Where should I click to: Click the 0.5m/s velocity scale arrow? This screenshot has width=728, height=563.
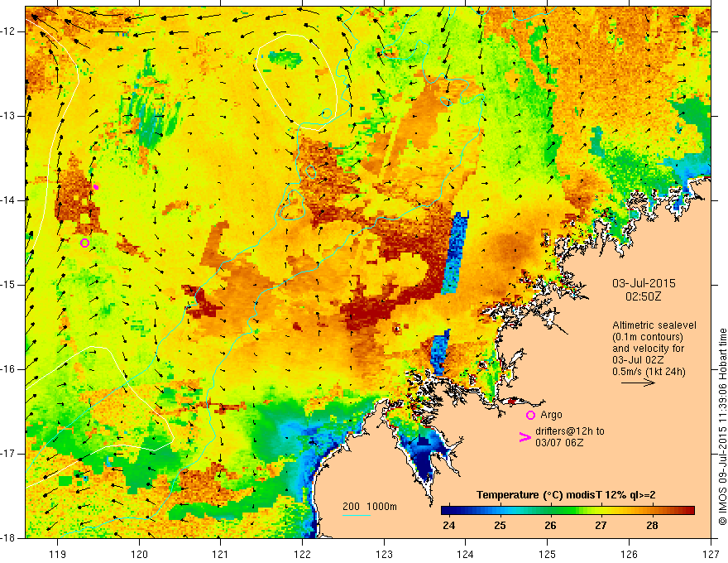638,383
